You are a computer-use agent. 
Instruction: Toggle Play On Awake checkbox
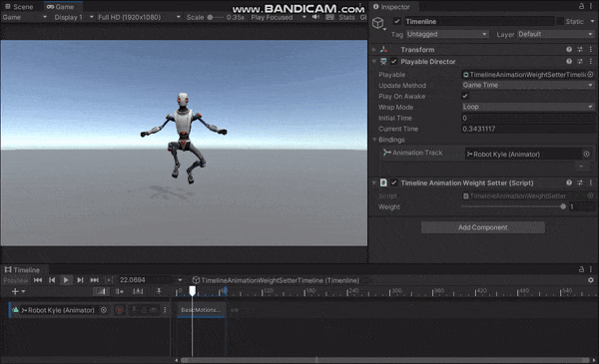(465, 96)
